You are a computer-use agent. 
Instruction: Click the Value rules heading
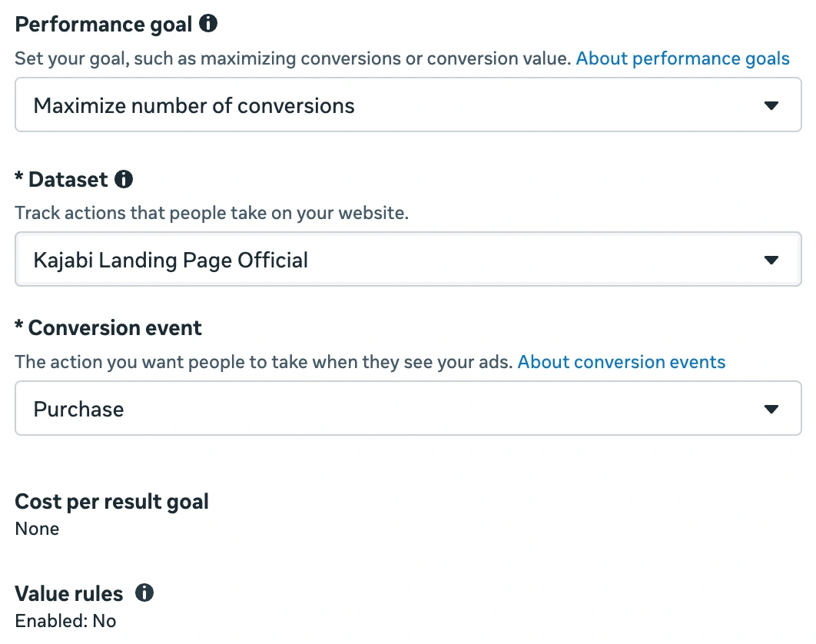pos(69,593)
